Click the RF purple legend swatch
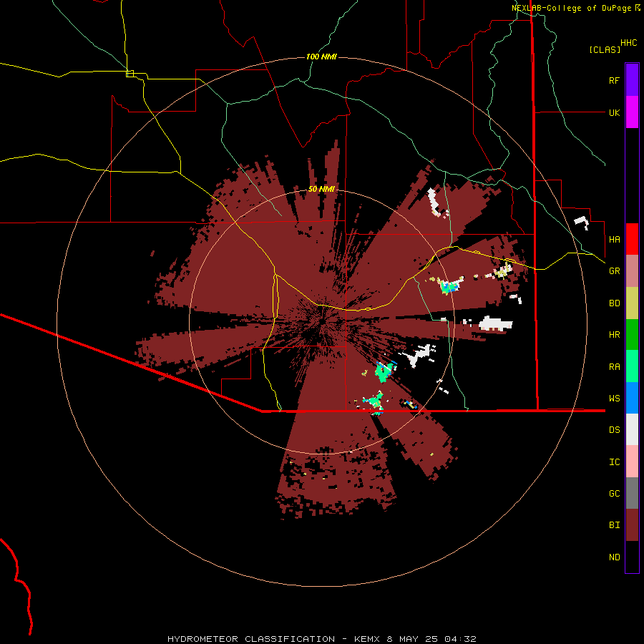Screen dimensions: 644x644 [632, 80]
